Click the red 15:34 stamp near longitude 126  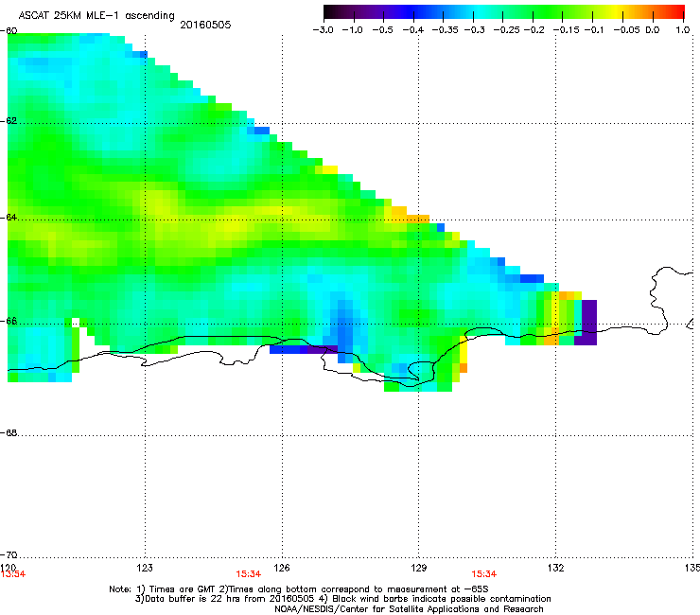coord(248,574)
